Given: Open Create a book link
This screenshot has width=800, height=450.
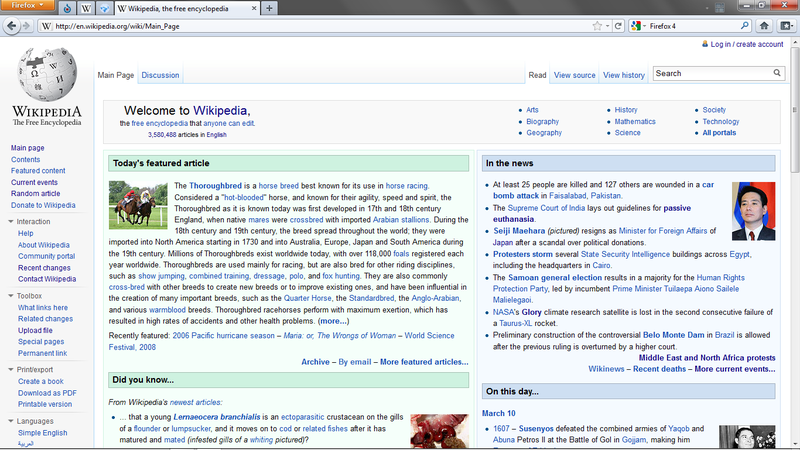Looking at the screenshot, I should [41, 381].
